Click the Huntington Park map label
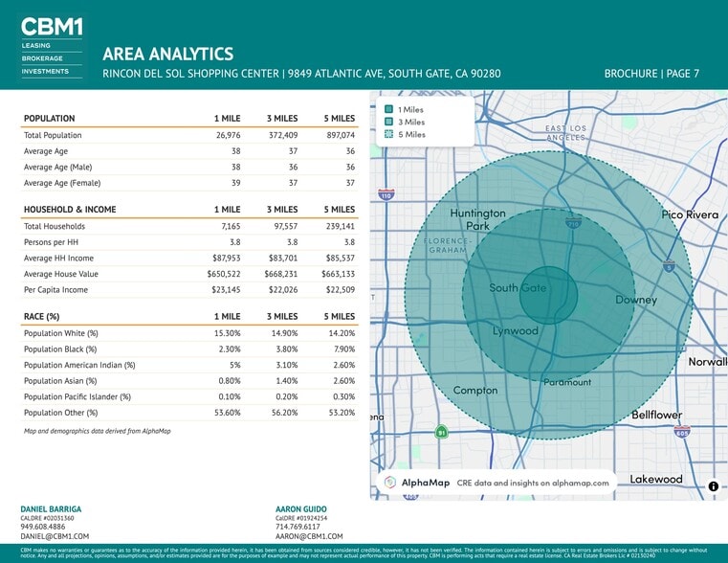The image size is (728, 563). [x=477, y=218]
